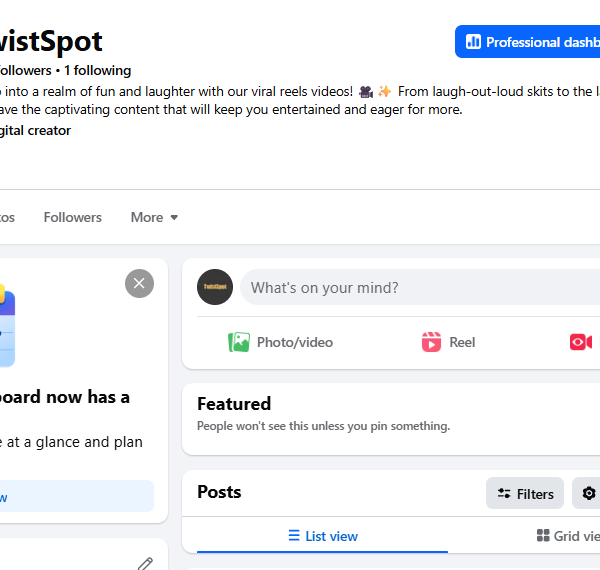This screenshot has width=600, height=570.
Task: Click the pencil edit icon
Action: click(x=145, y=564)
